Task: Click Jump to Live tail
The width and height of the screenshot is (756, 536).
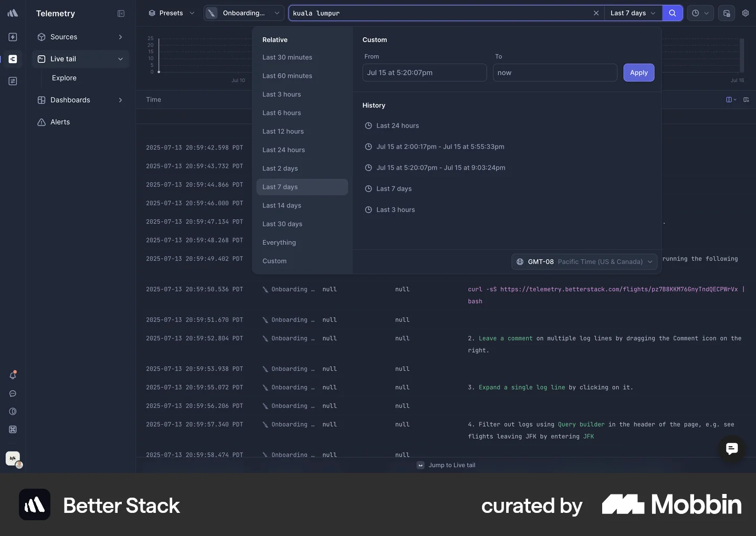Action: 446,465
